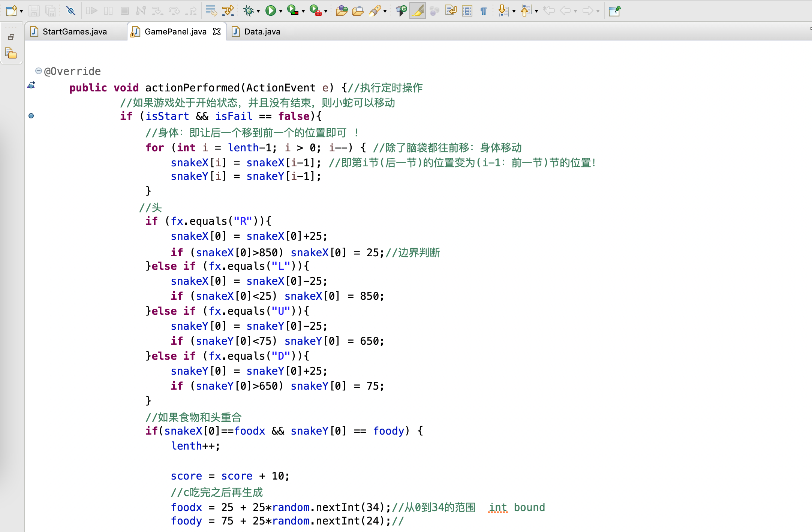Image resolution: width=812 pixels, height=532 pixels.
Task: Click the Debug bug icon
Action: coord(248,11)
